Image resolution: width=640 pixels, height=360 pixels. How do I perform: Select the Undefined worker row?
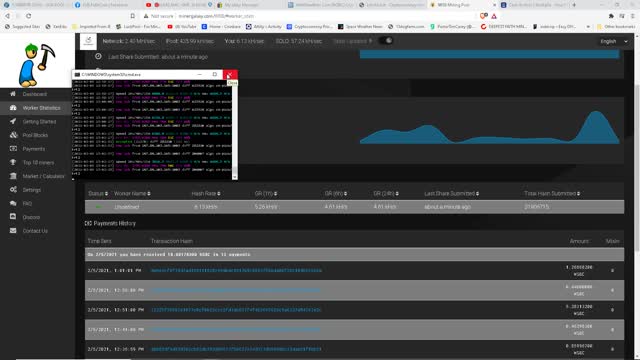354,207
